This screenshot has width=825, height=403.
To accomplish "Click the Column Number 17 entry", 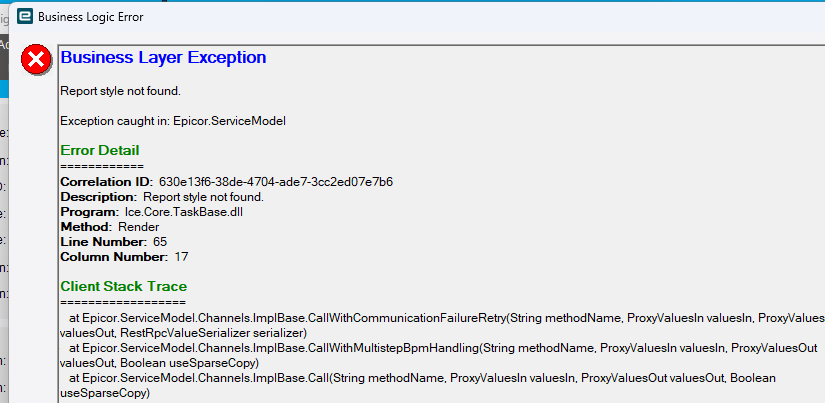I will click(x=126, y=257).
